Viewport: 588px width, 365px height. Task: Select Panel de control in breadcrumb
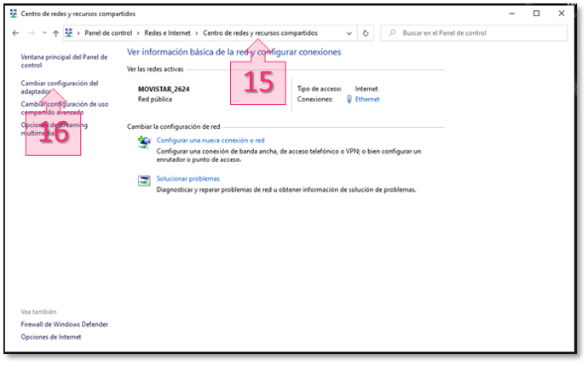[108, 33]
